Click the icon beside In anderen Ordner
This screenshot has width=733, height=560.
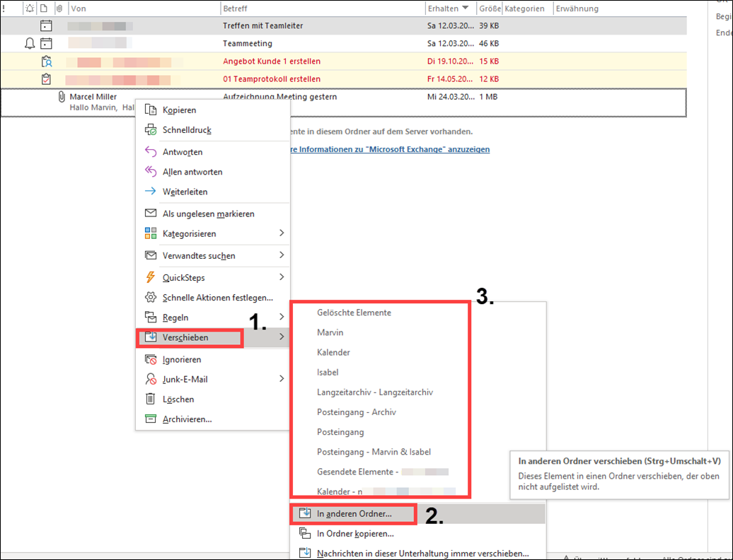coord(305,513)
